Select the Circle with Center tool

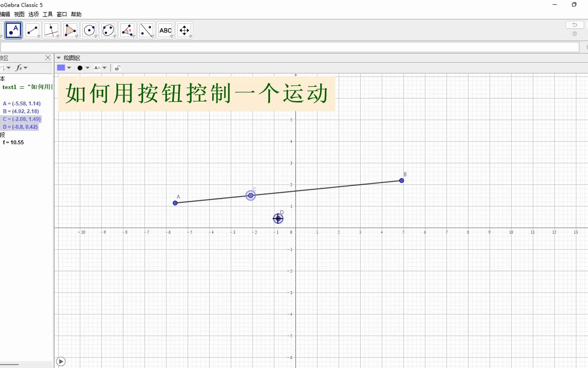[x=89, y=30]
